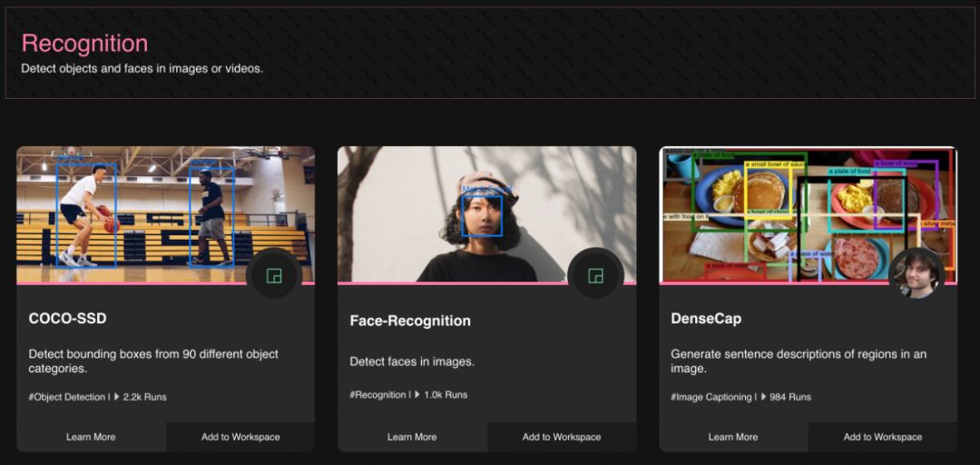Click the play icon beside 1.0k Runs
Screen dimensions: 980x465
[x=417, y=395]
